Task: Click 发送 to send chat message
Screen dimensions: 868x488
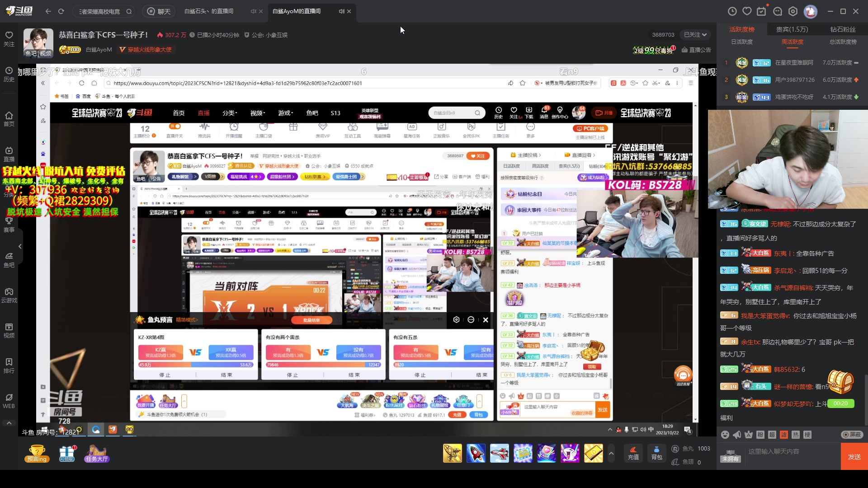Action: [x=854, y=456]
